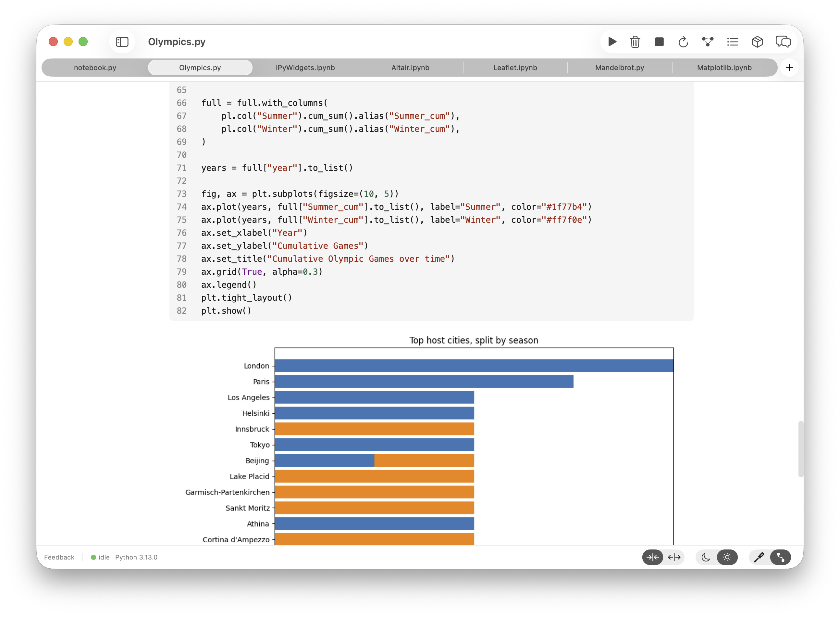
Task: Click line 71 years assignment
Action: 277,168
